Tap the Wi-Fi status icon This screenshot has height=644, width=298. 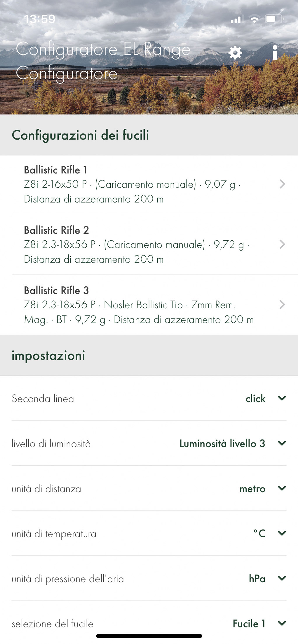click(255, 20)
